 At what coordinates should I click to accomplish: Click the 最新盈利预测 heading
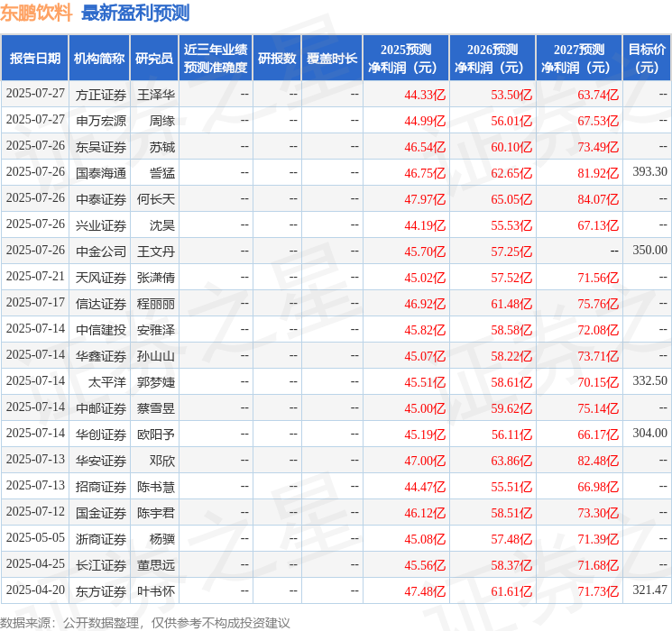click(x=135, y=13)
